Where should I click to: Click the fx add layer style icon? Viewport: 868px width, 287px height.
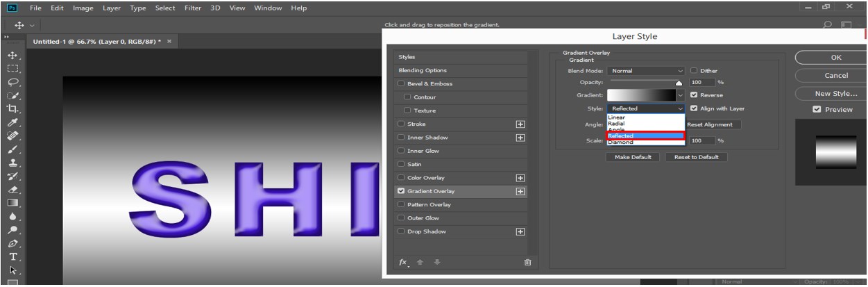403,262
